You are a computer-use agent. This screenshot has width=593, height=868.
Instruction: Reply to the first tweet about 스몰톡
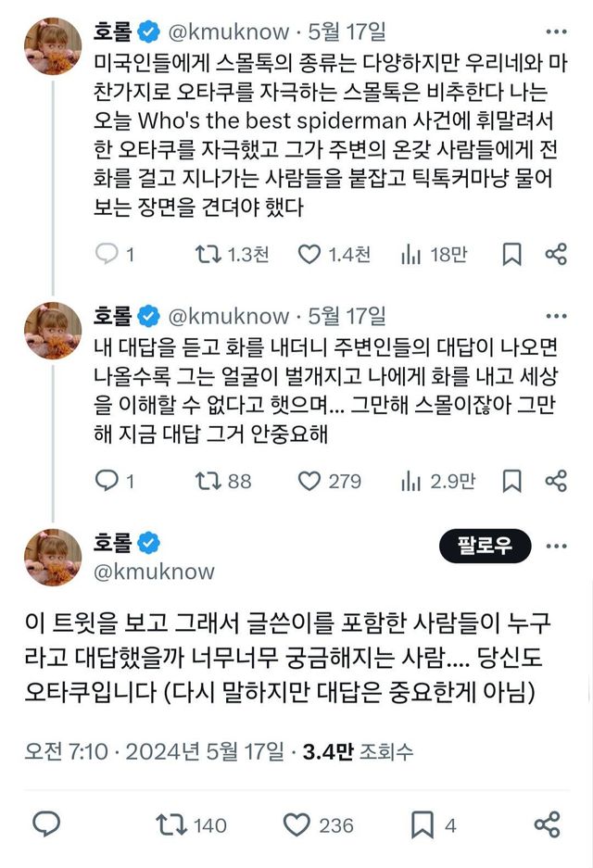107,255
